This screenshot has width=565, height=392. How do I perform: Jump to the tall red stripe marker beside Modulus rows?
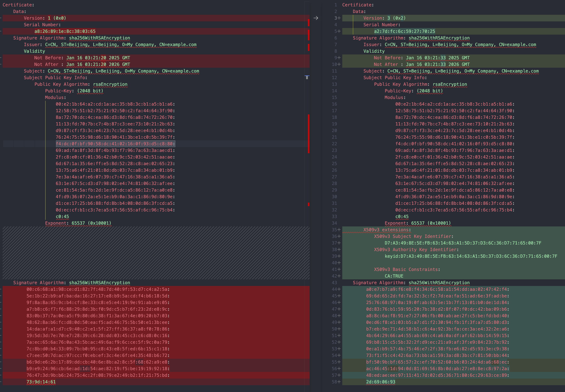click(x=309, y=134)
